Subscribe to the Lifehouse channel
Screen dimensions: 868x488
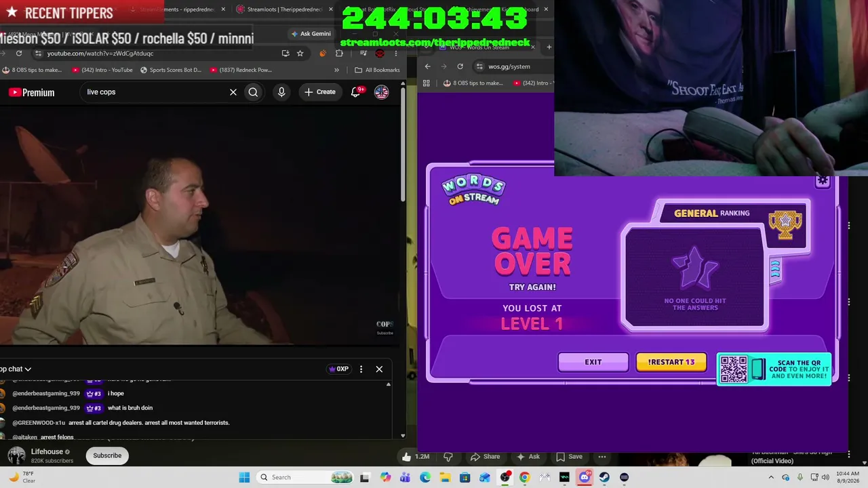pyautogui.click(x=107, y=455)
